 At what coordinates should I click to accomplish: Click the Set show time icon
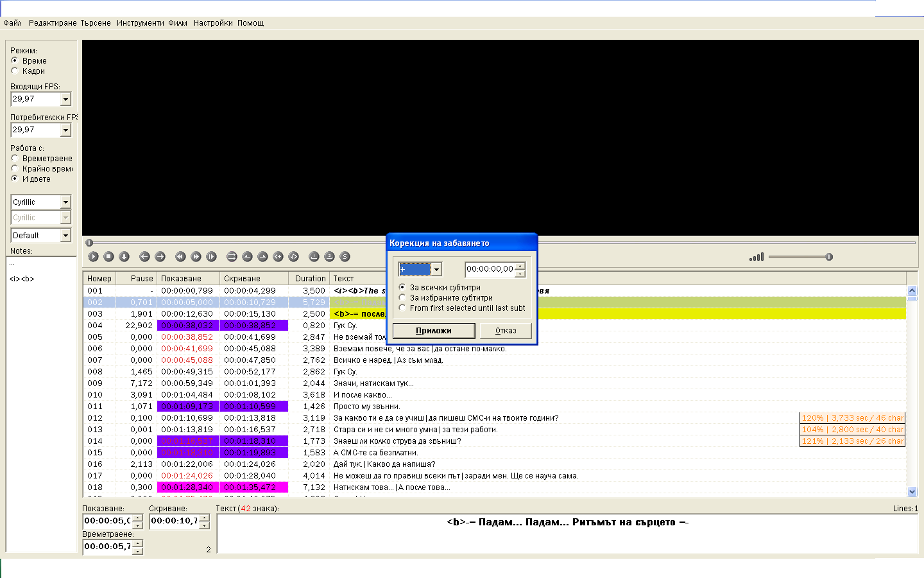point(248,256)
